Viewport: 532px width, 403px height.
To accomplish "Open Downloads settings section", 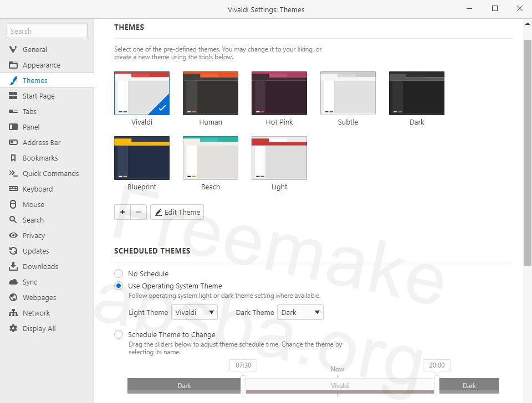I will click(47, 266).
